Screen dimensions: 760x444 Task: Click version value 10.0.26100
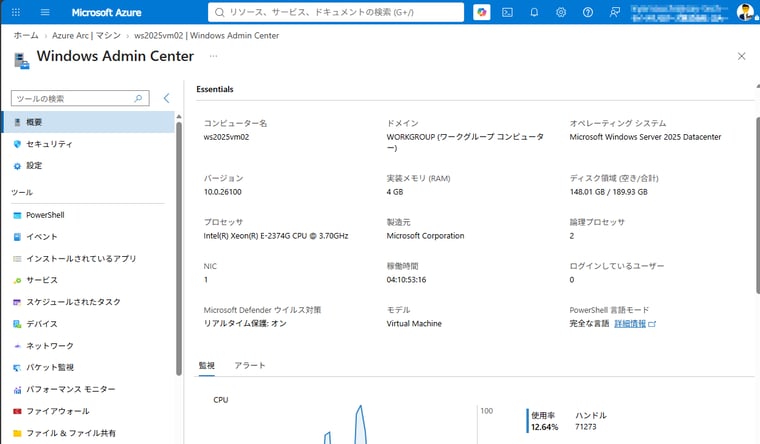222,192
